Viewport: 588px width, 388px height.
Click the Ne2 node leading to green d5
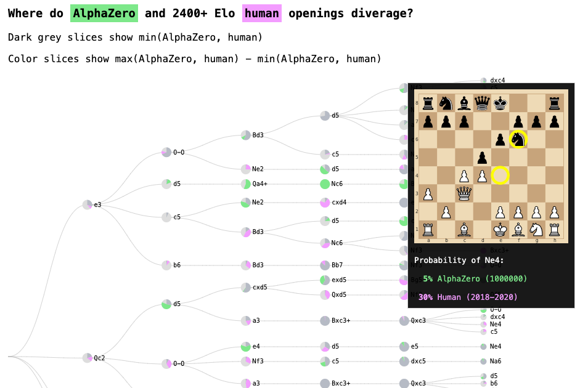click(x=246, y=169)
